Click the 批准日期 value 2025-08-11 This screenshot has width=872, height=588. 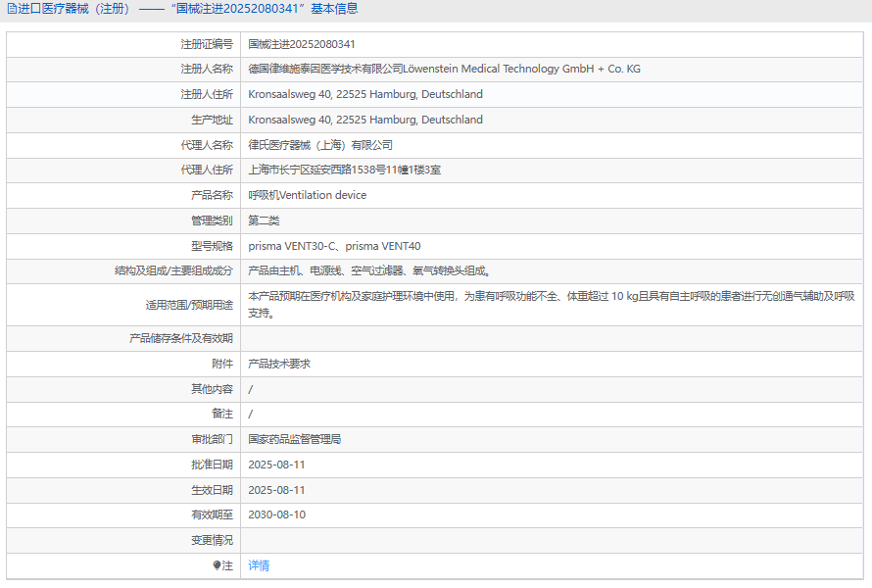(277, 465)
